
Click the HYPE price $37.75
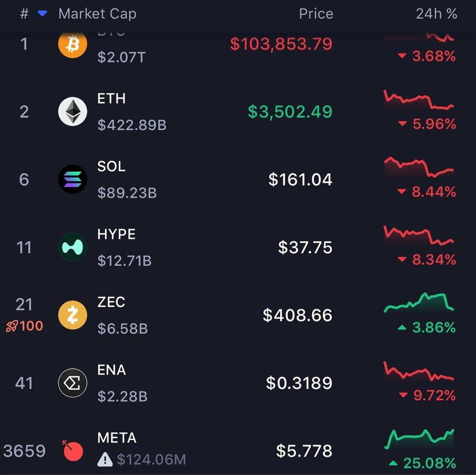tap(305, 247)
